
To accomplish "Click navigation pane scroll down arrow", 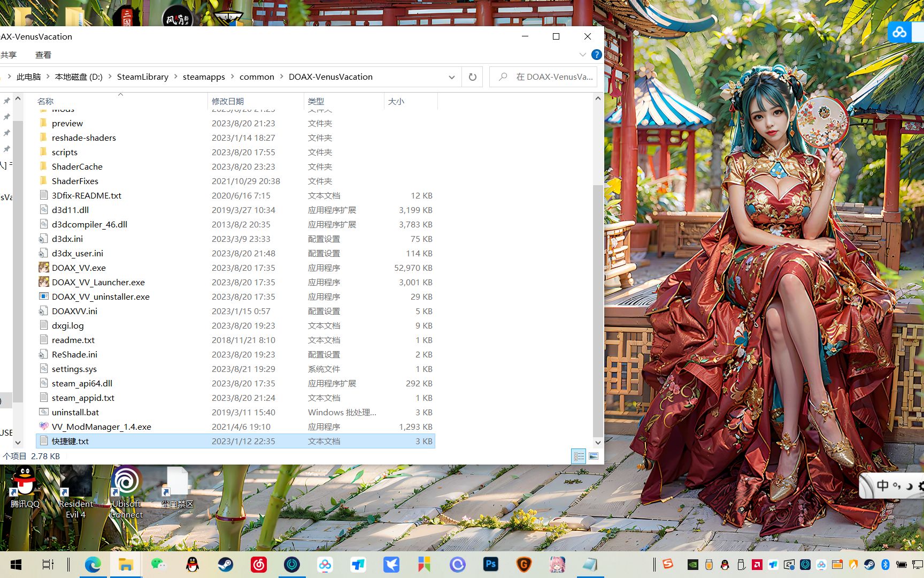I will 18,443.
